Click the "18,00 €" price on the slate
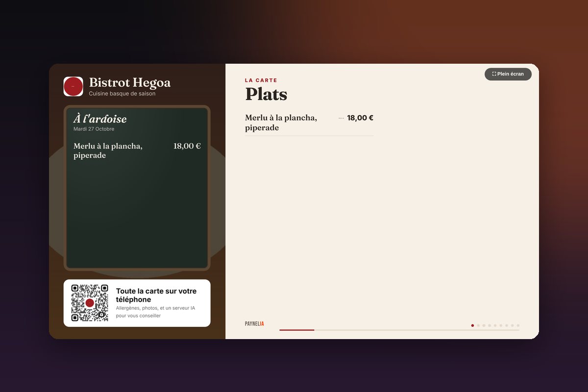 pos(187,146)
